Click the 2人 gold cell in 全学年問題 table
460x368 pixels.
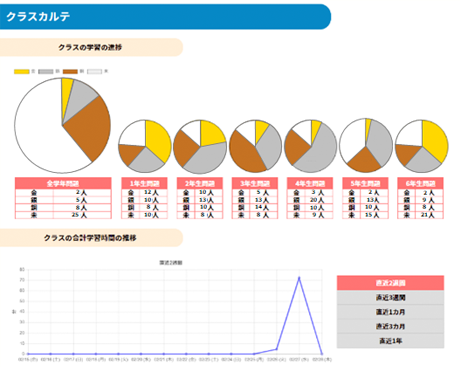click(82, 193)
